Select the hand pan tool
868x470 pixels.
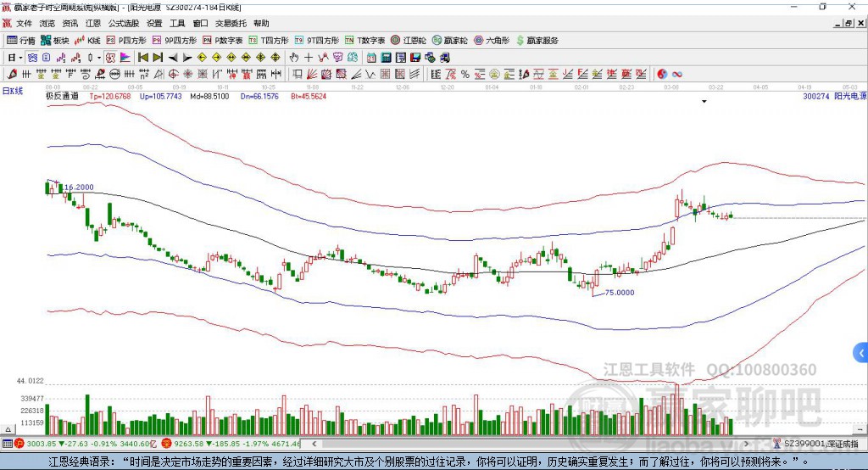pyautogui.click(x=293, y=58)
